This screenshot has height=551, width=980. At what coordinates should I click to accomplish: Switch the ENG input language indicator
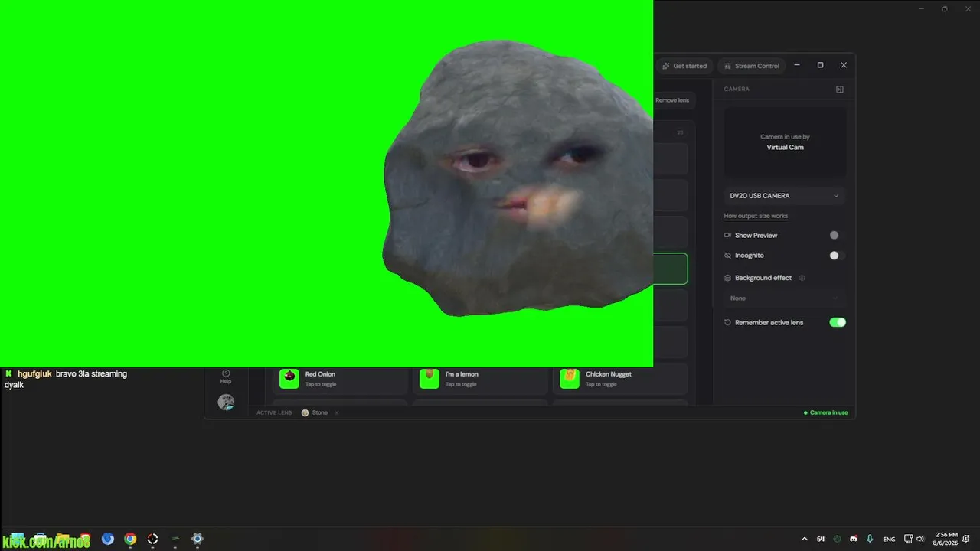coord(889,539)
